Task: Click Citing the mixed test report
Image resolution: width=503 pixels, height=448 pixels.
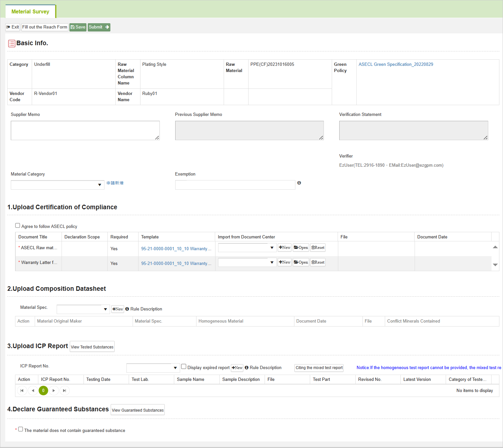Action: [319, 368]
